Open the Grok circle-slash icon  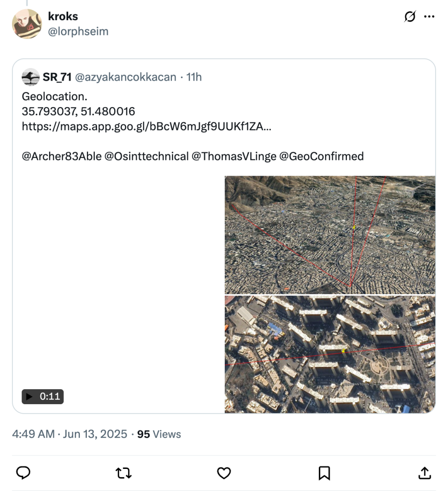(x=410, y=17)
